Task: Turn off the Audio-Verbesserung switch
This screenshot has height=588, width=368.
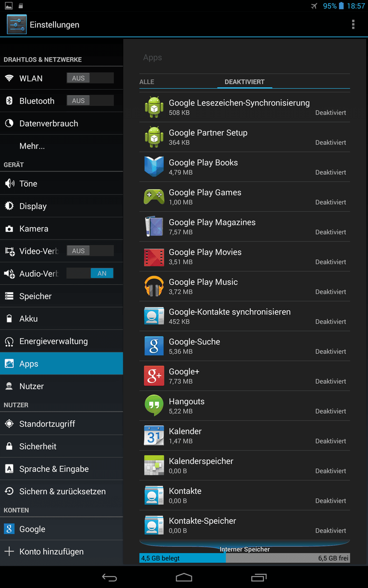Action: click(90, 273)
